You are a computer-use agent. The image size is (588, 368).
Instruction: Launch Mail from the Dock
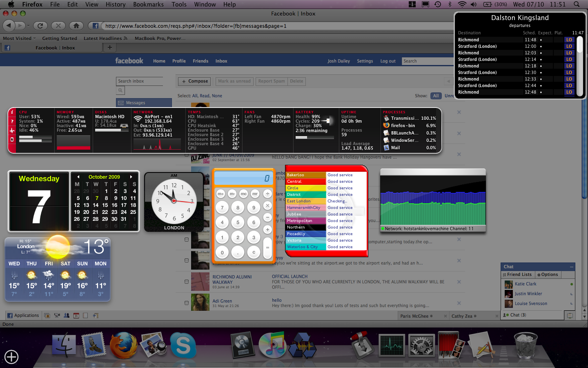point(94,345)
